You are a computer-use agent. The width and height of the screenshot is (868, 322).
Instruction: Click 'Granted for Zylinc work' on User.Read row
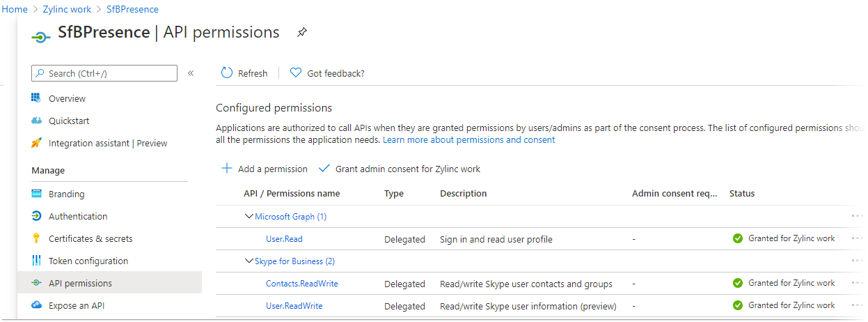point(791,238)
